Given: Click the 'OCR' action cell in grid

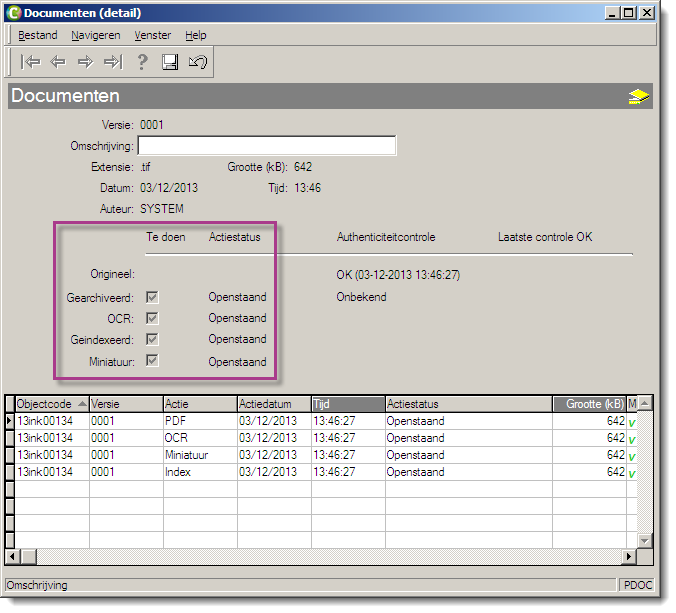Looking at the screenshot, I should pos(200,438).
